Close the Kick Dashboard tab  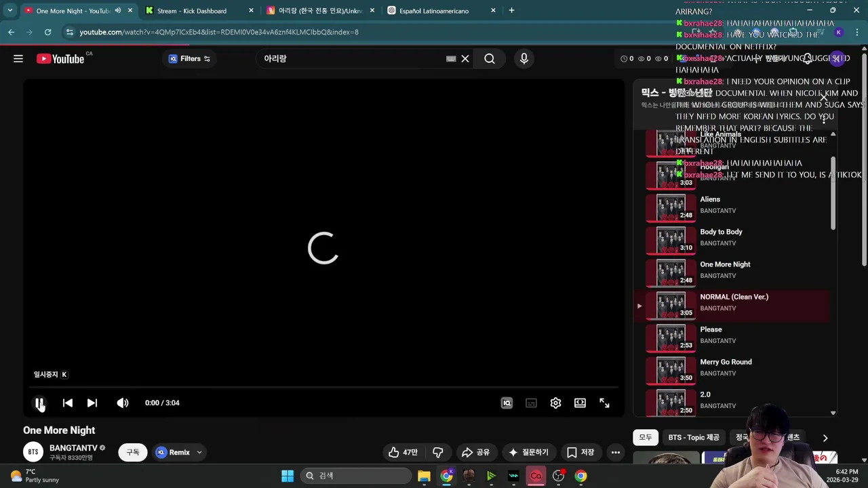coord(251,11)
